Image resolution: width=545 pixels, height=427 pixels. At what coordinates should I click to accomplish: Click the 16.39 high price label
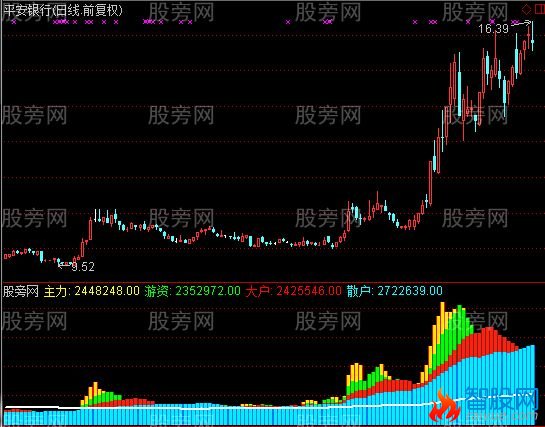pos(494,28)
